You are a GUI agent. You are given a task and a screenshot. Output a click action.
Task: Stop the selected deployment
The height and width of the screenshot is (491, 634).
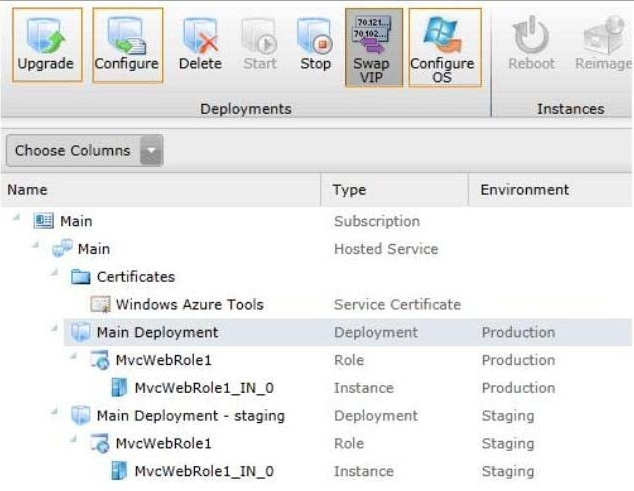pyautogui.click(x=316, y=44)
